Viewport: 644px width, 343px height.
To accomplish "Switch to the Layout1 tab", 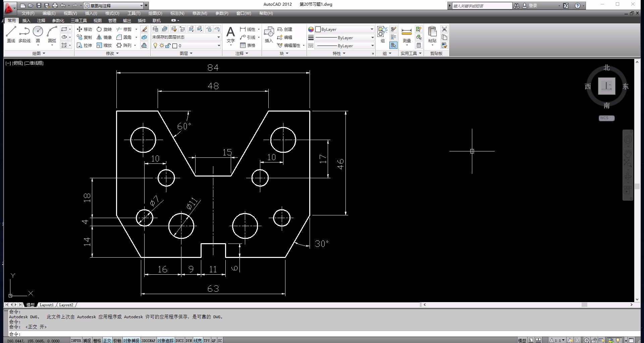I will click(46, 305).
